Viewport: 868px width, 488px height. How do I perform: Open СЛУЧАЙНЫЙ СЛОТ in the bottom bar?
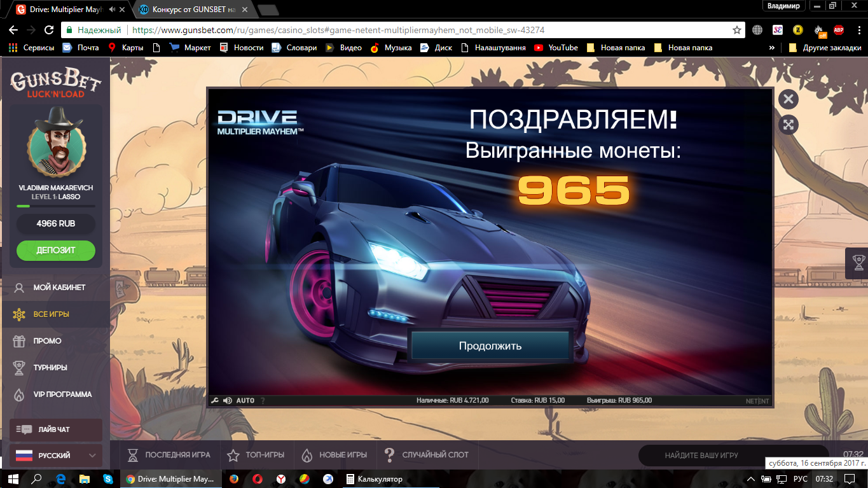tap(427, 455)
